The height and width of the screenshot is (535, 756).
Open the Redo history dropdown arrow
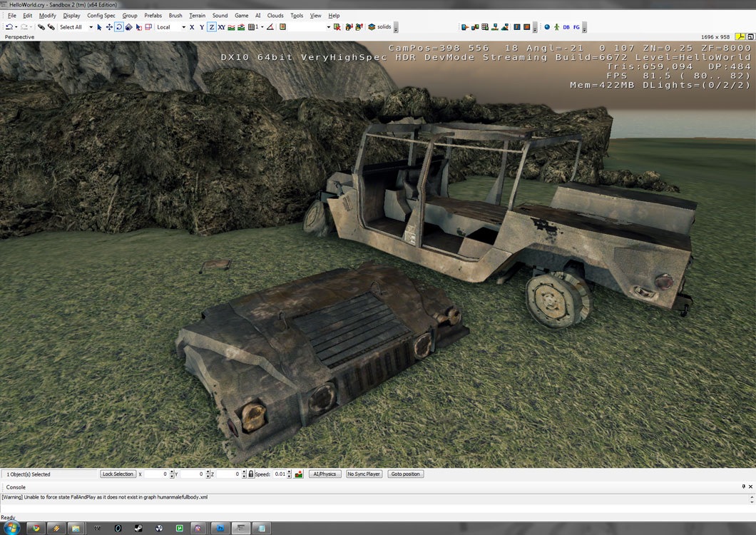click(31, 27)
